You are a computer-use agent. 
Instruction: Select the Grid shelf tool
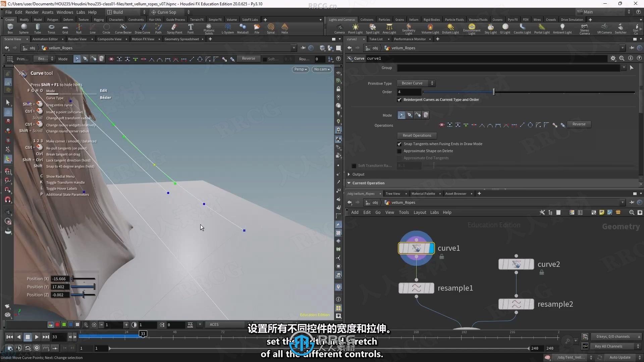click(65, 28)
